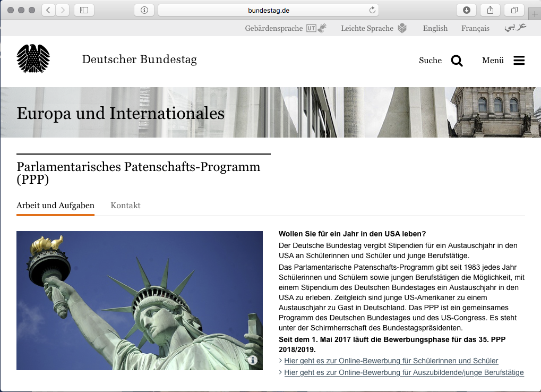The image size is (541, 392).
Task: Click the Bundestag eagle logo
Action: (33, 58)
